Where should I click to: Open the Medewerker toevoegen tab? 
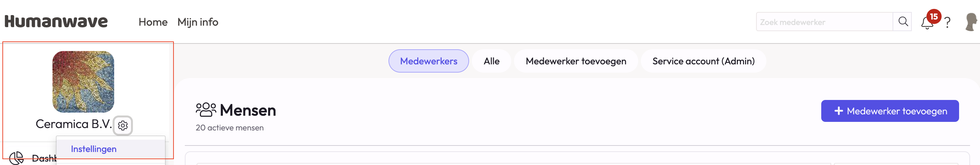coord(576,61)
